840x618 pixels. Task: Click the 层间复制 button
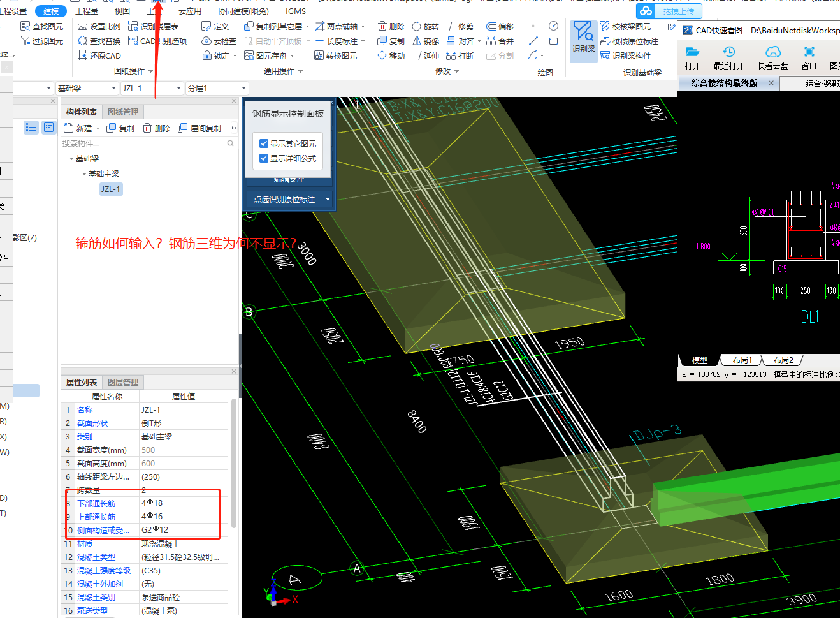click(x=199, y=128)
